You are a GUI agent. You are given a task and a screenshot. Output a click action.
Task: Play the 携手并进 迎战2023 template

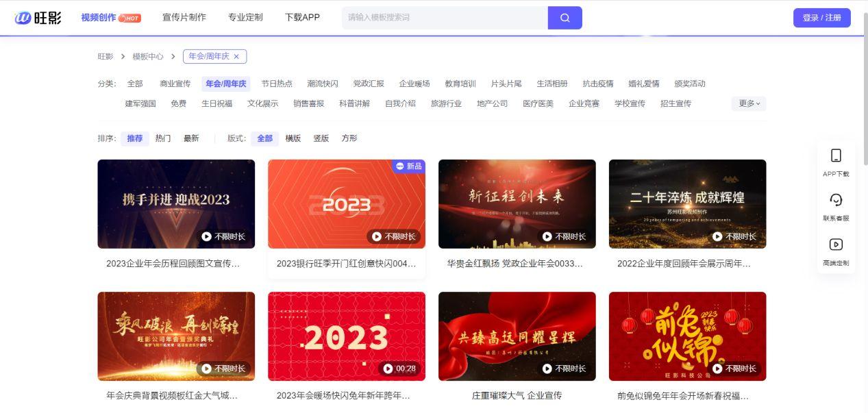point(207,236)
